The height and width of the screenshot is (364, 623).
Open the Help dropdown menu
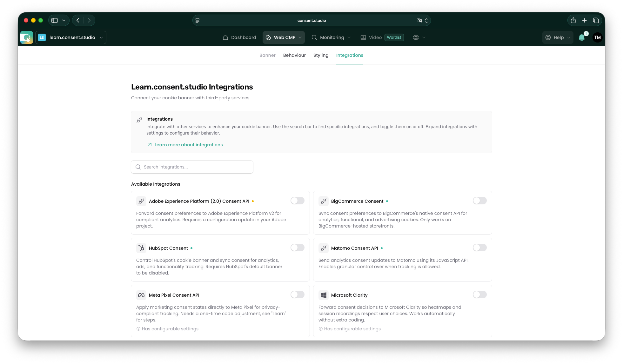pyautogui.click(x=558, y=37)
